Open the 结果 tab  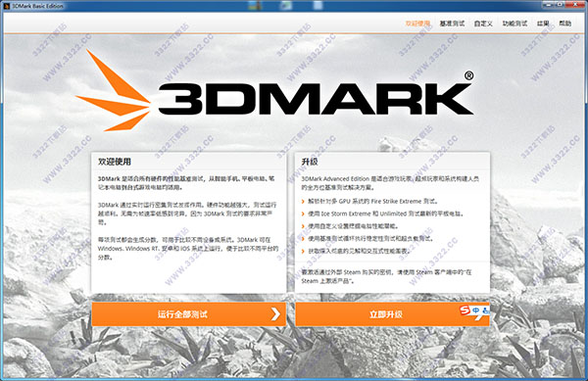[543, 24]
